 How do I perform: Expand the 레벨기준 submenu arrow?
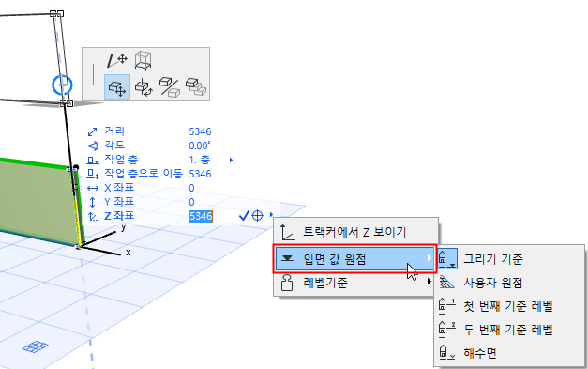430,281
